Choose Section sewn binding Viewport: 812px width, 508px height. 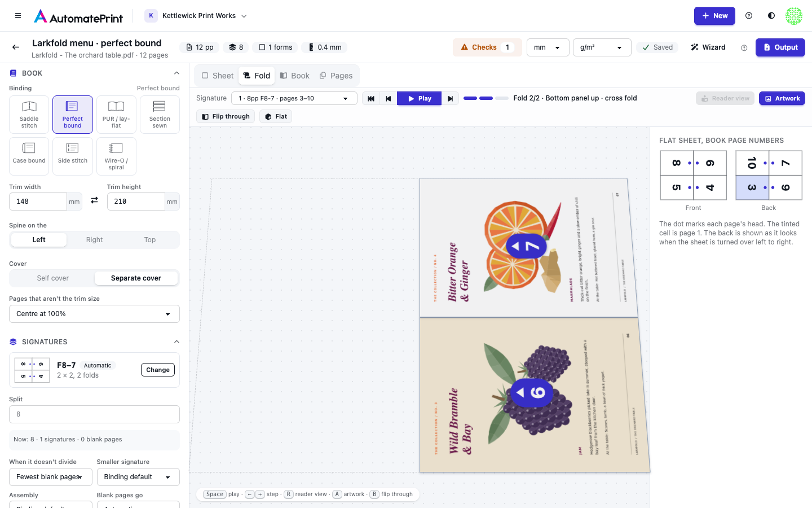coord(160,115)
